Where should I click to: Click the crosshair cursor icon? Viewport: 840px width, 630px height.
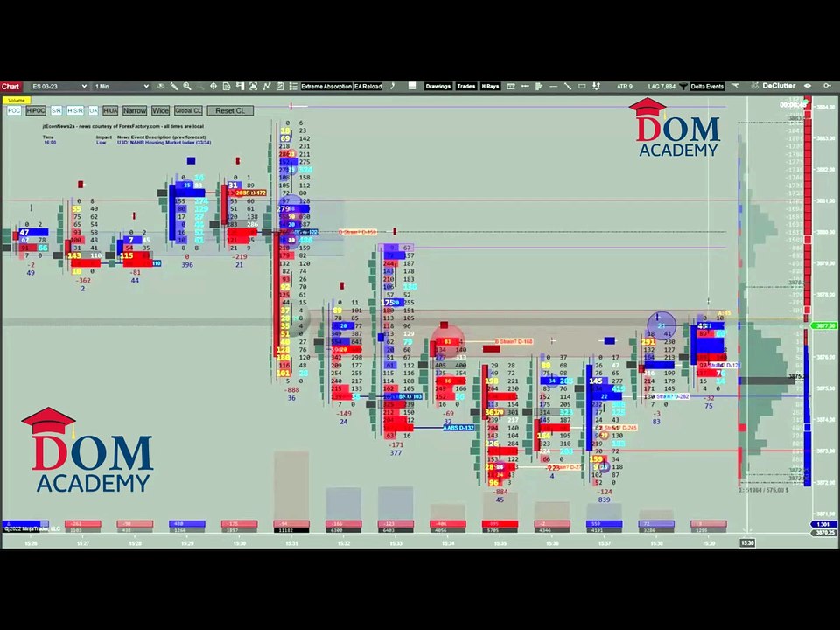point(213,87)
